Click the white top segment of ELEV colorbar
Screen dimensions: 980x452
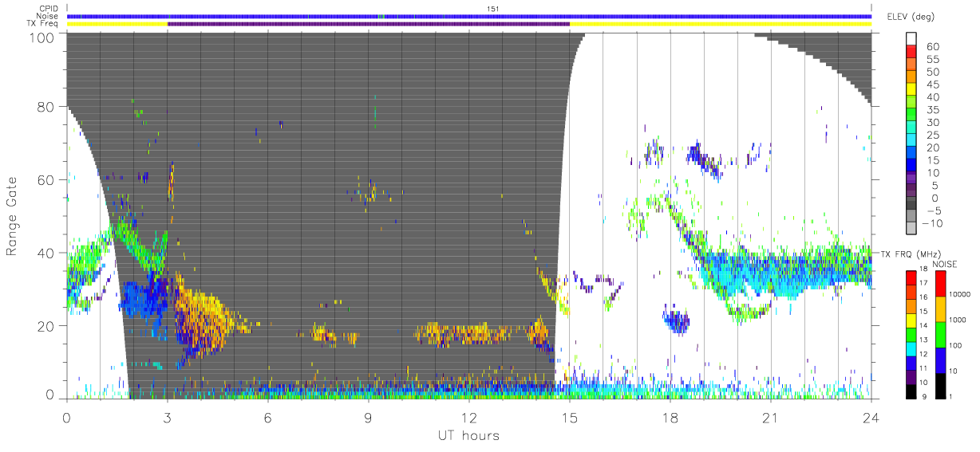coord(912,39)
